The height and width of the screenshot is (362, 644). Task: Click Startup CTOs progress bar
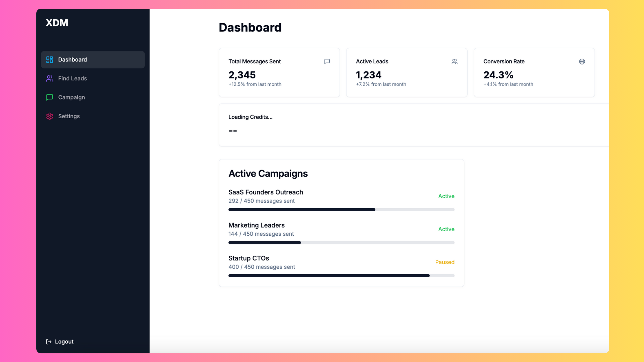(341, 276)
